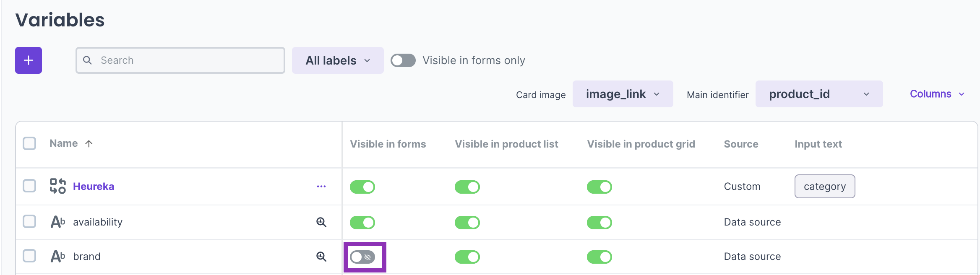Turn on Visible in forms for brand

[x=362, y=257]
